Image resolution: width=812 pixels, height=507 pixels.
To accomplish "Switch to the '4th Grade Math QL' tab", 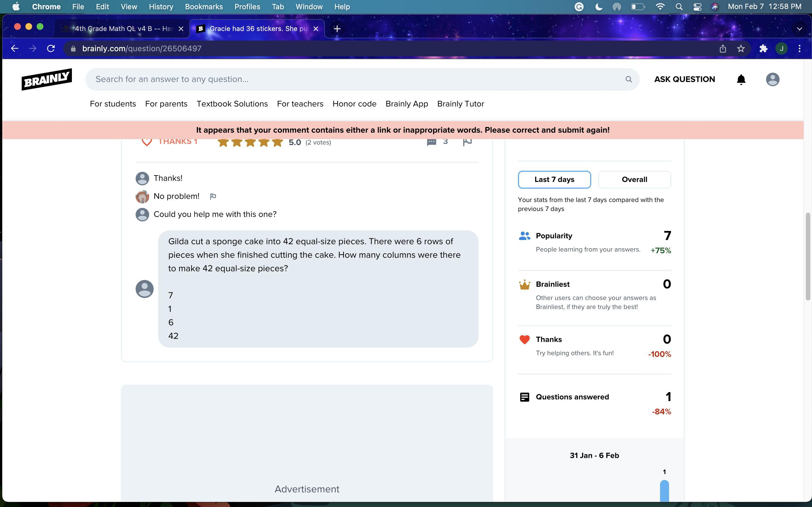I will pyautogui.click(x=123, y=29).
